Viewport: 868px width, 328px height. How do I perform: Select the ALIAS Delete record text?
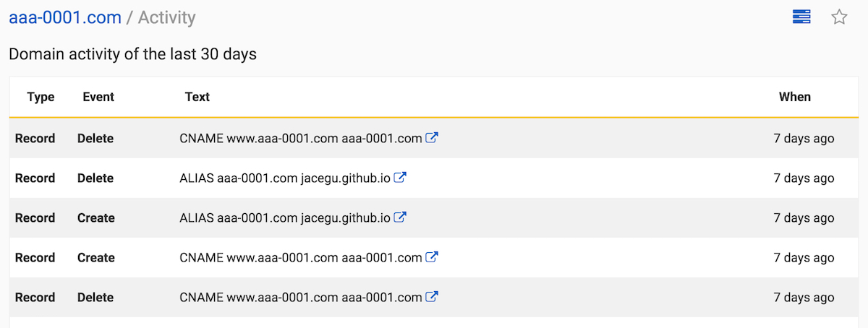pos(285,178)
